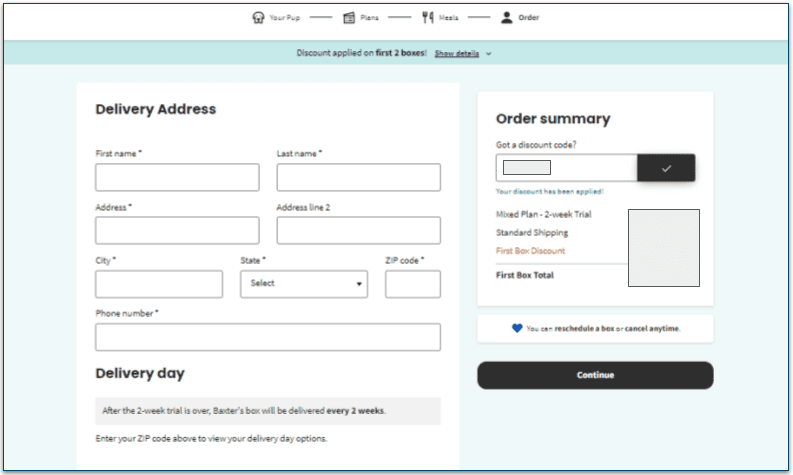Go to the Order step
This screenshot has height=475, width=793.
(520, 18)
